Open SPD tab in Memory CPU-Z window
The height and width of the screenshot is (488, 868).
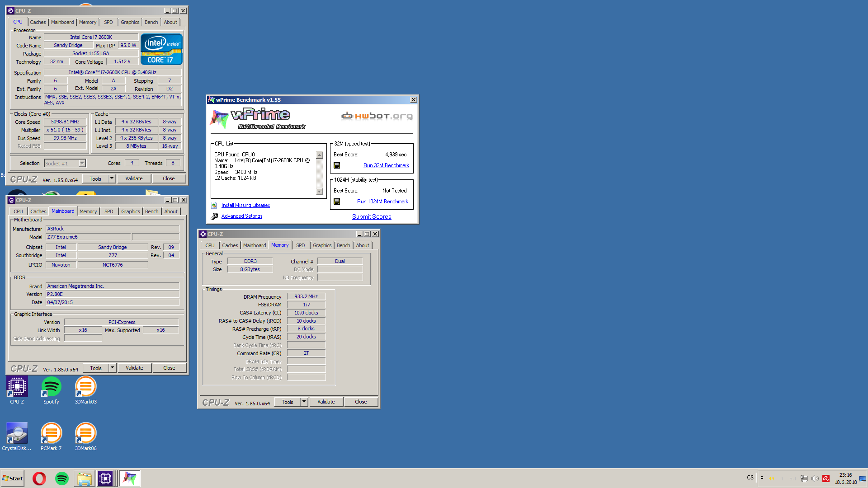coord(301,245)
